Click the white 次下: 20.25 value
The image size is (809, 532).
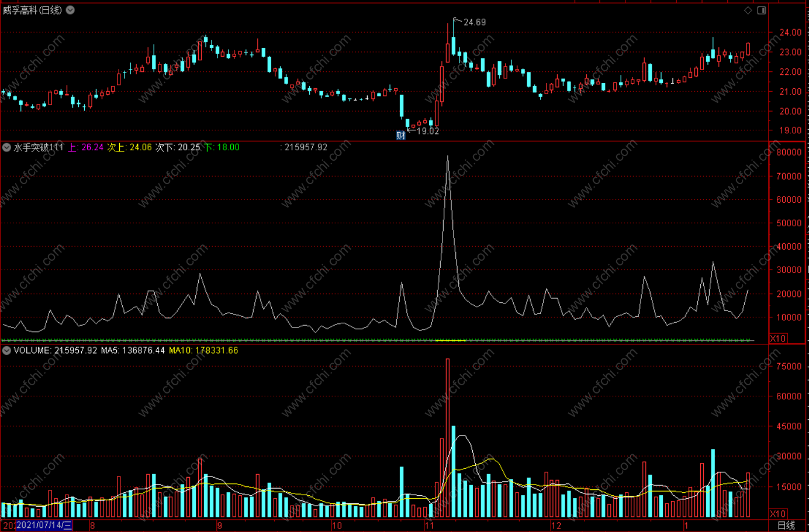pos(178,147)
